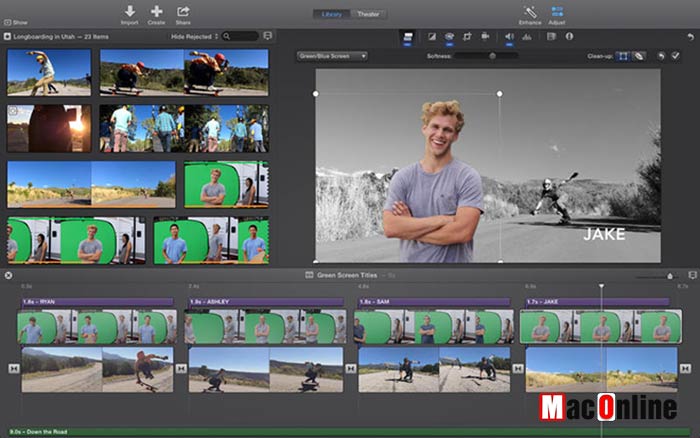The image size is (700, 438).
Task: Select the JAKE title bar
Action: [x=597, y=302]
